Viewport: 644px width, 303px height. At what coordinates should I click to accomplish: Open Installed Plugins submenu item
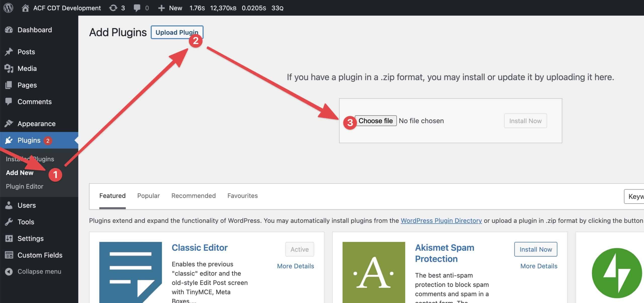(30, 159)
